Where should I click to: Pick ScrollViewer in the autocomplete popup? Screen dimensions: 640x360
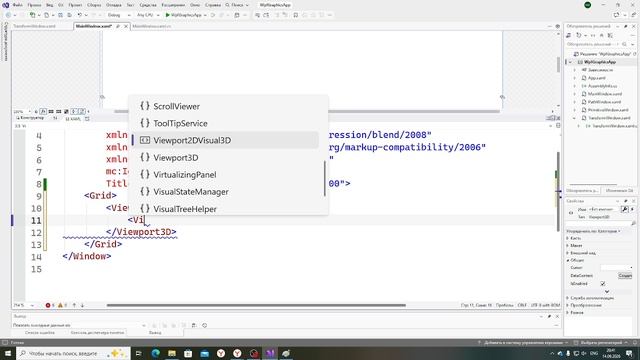(225, 106)
